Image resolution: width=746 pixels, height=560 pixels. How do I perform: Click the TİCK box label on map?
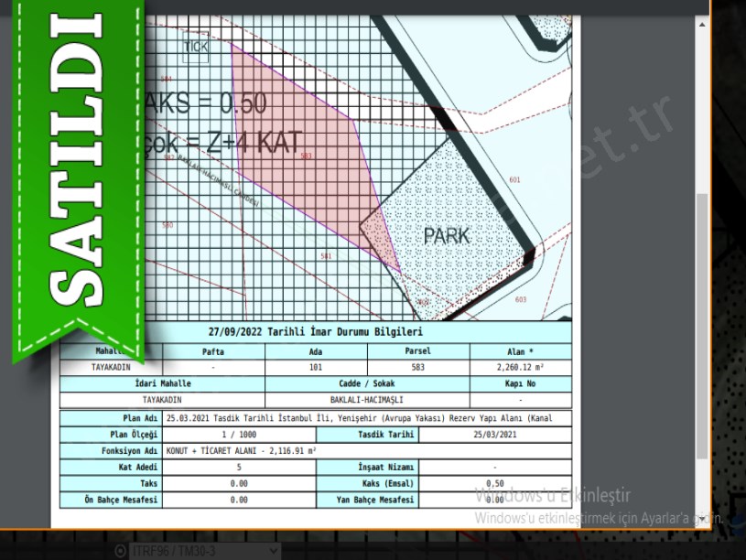click(x=196, y=46)
